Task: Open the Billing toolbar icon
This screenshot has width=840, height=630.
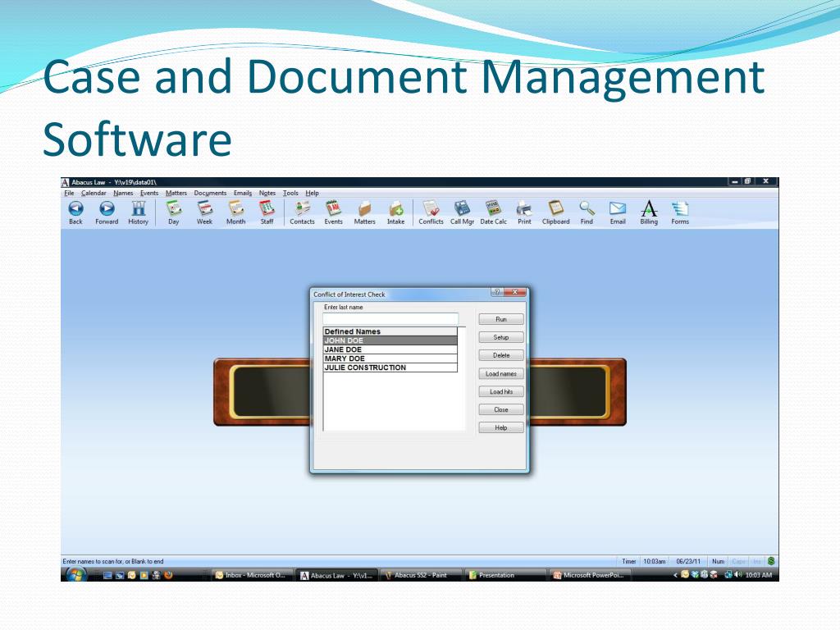Action: tap(649, 212)
